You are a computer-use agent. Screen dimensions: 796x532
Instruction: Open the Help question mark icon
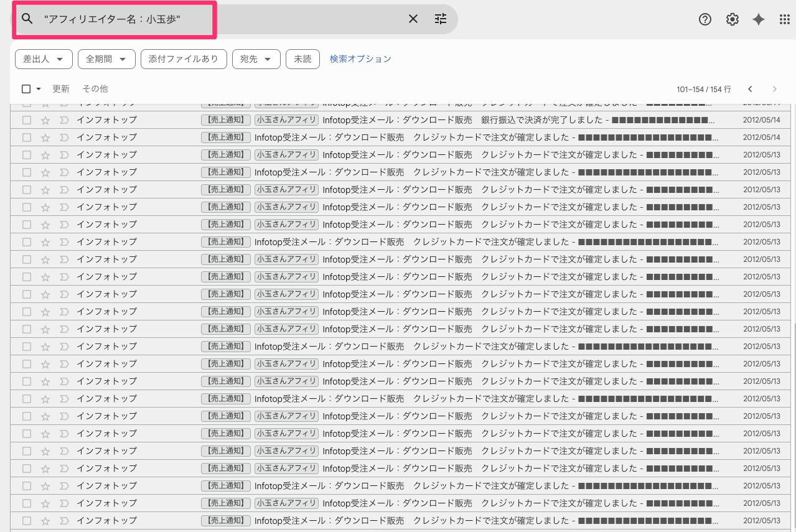pos(705,19)
